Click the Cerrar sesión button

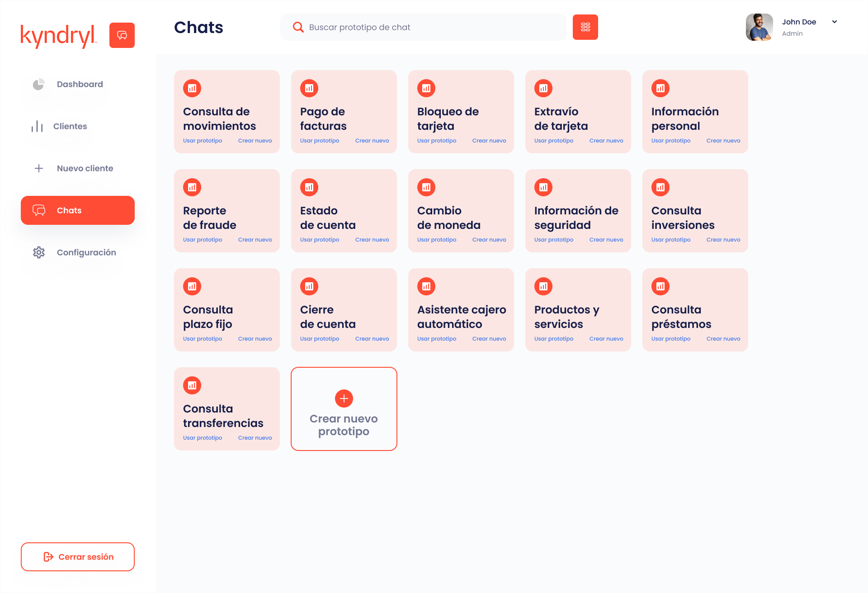click(x=78, y=557)
